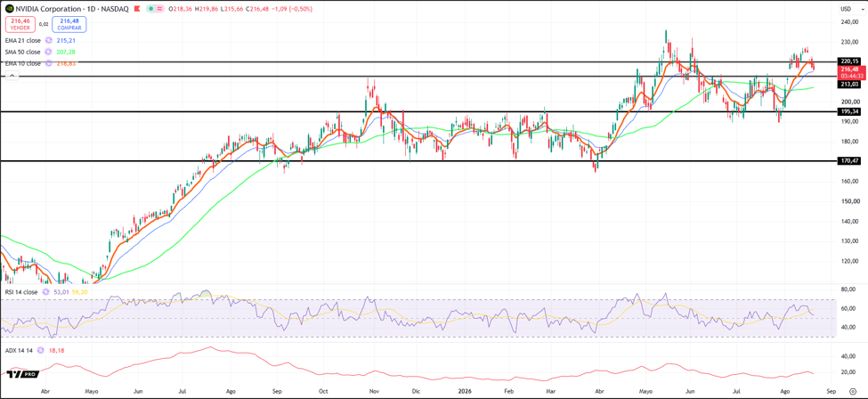Click the refresh icon beside SMA 50 close

point(48,52)
